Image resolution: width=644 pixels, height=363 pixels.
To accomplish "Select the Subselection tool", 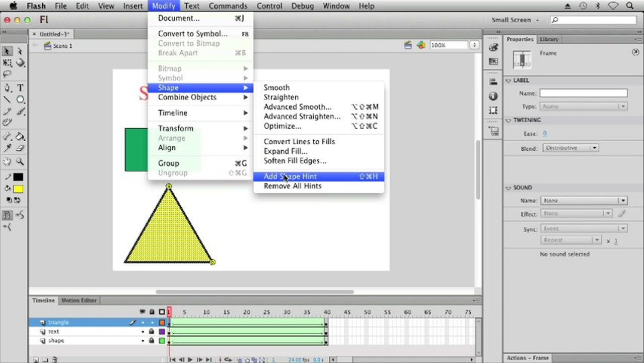I will coord(20,51).
